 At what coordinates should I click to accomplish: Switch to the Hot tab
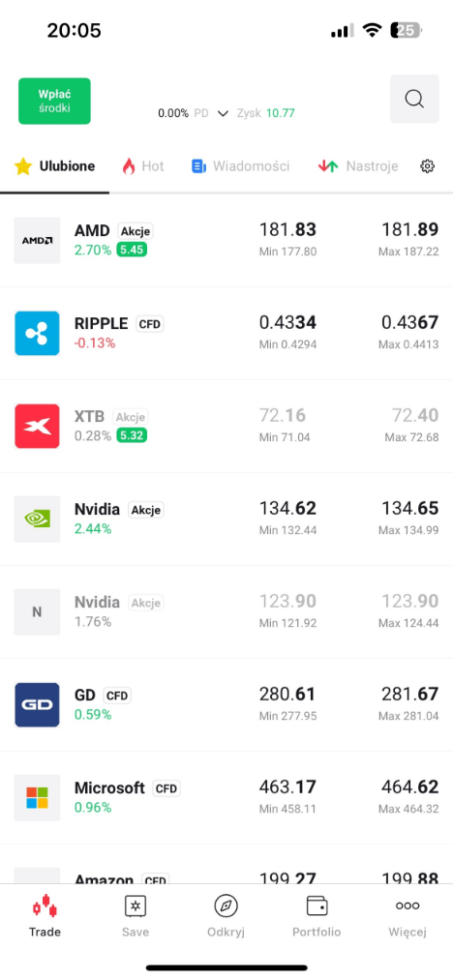click(x=142, y=166)
